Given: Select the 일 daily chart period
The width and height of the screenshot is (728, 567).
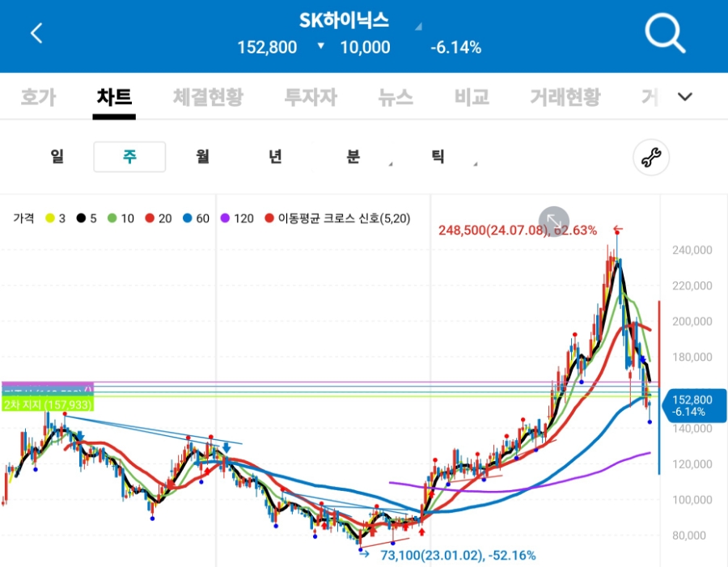Looking at the screenshot, I should pyautogui.click(x=57, y=156).
